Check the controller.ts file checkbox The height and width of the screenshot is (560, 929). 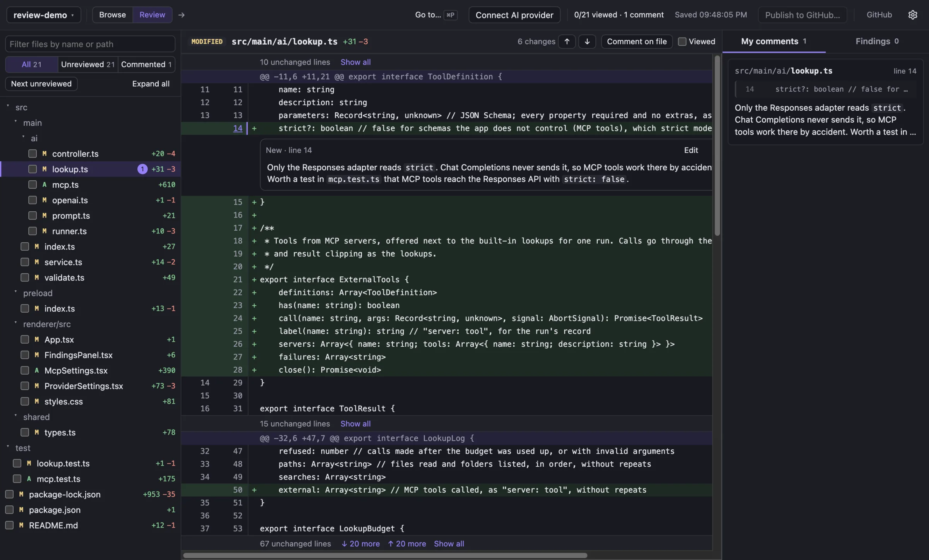pos(33,154)
